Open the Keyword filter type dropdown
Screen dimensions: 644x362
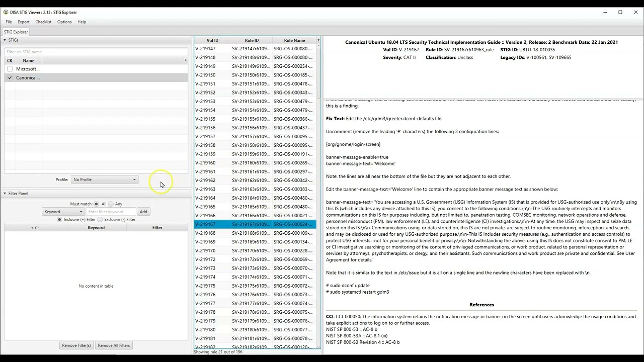(x=63, y=212)
